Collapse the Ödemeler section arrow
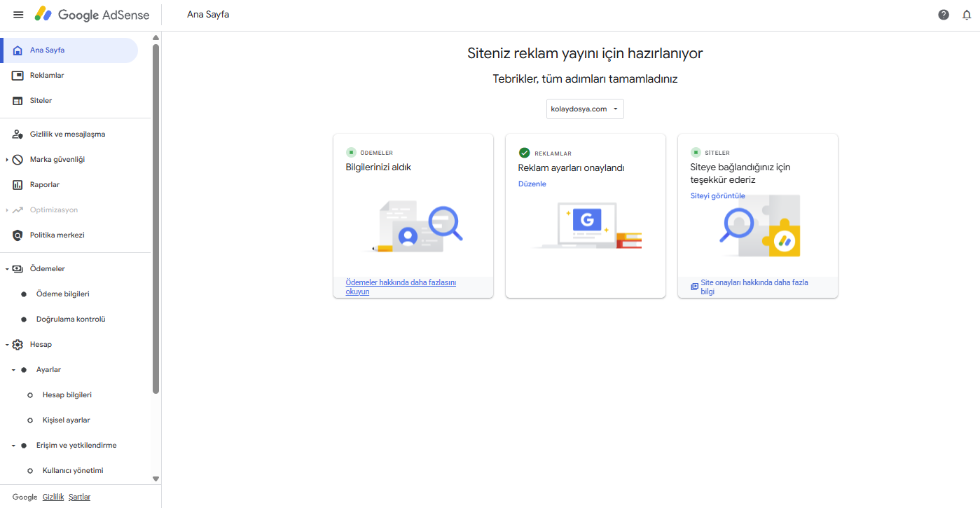This screenshot has width=980, height=508. 7,269
